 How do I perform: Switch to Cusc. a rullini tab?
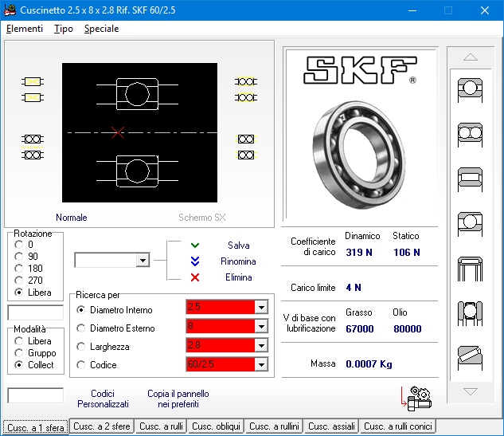[x=274, y=426]
